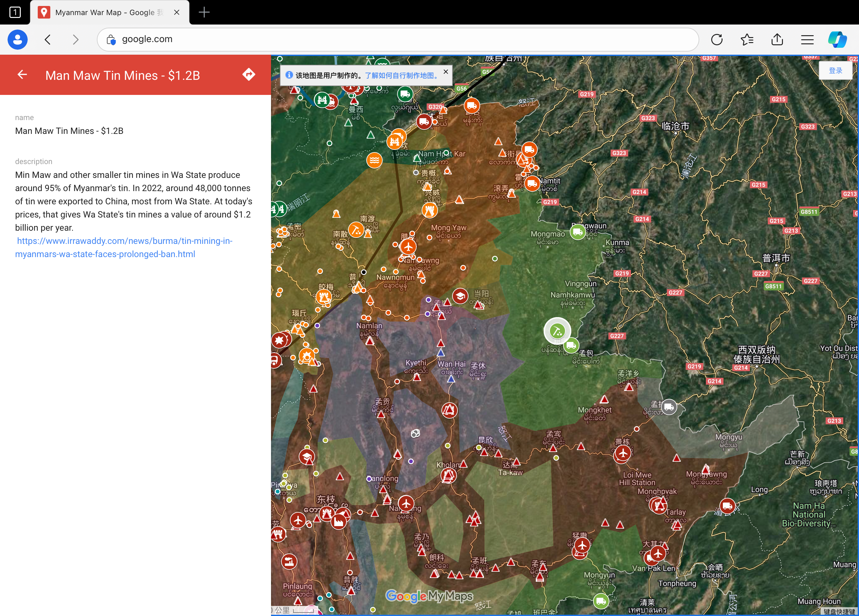Image resolution: width=859 pixels, height=616 pixels.
Task: Navigate forward in the browser
Action: click(76, 39)
